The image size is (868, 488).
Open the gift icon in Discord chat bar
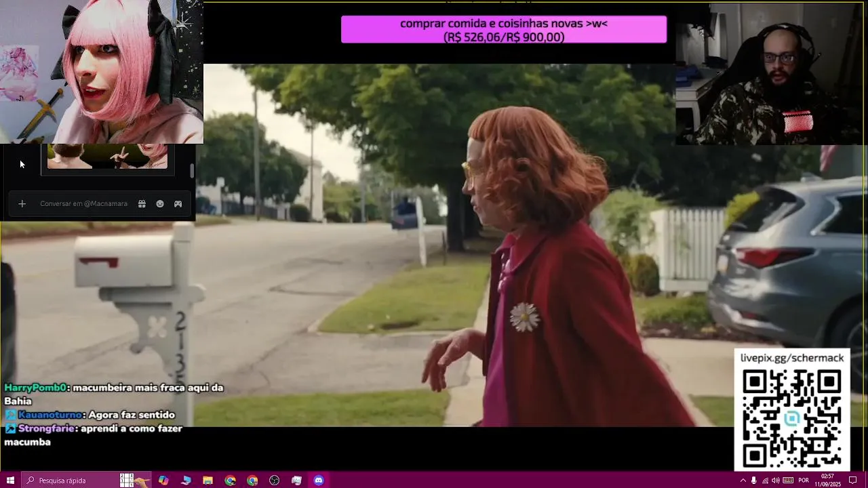pyautogui.click(x=142, y=203)
